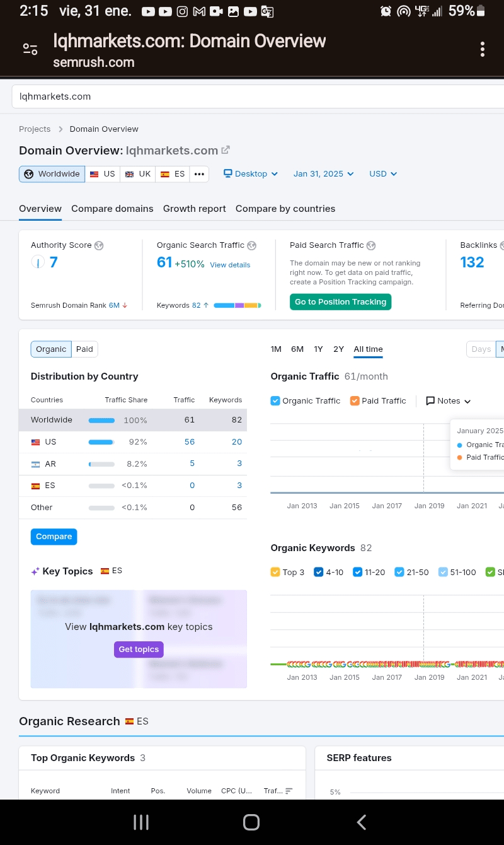This screenshot has height=845, width=504.
Task: Tap the site settings icon beside URL
Action: coord(30,49)
